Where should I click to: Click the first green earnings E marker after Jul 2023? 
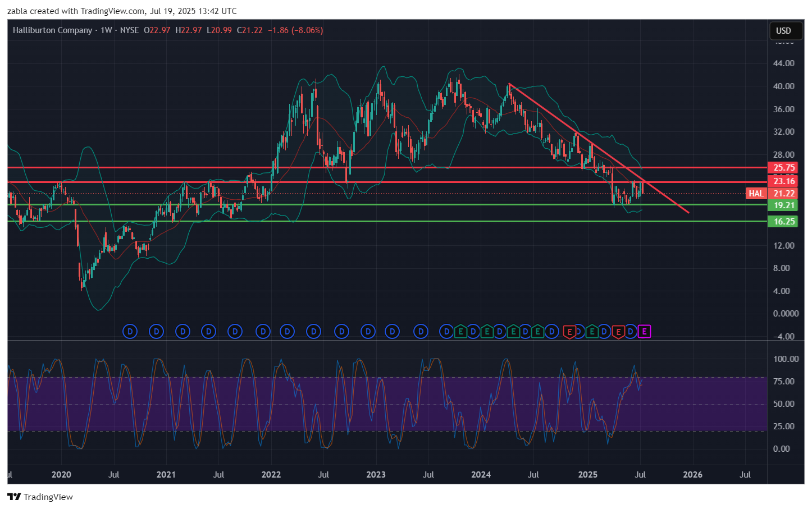pos(460,332)
